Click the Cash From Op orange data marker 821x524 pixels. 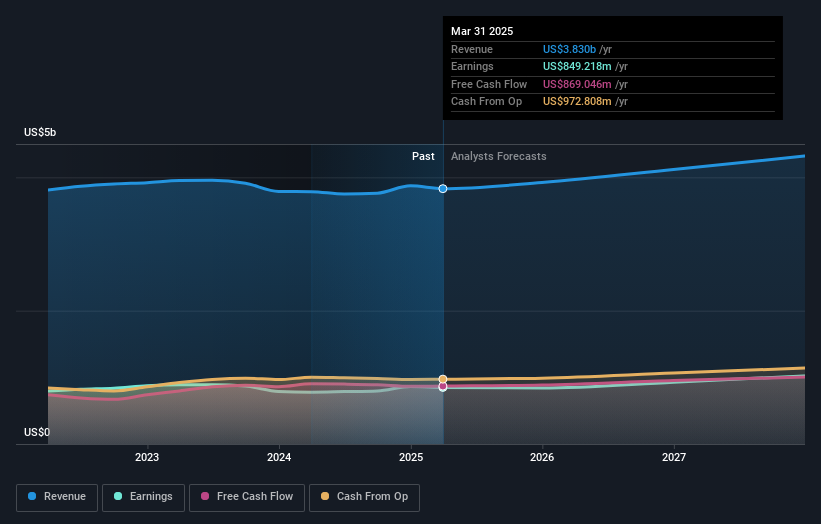[443, 379]
